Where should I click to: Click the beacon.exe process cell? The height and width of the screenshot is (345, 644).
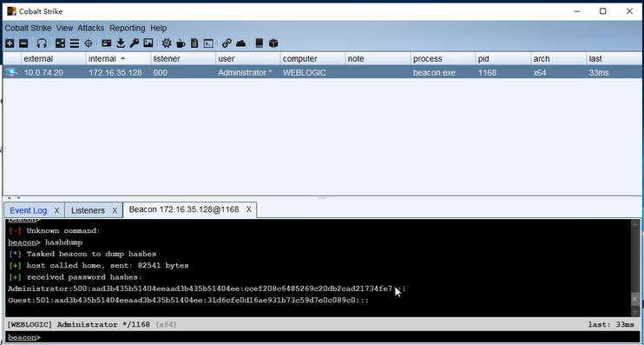(x=443, y=73)
